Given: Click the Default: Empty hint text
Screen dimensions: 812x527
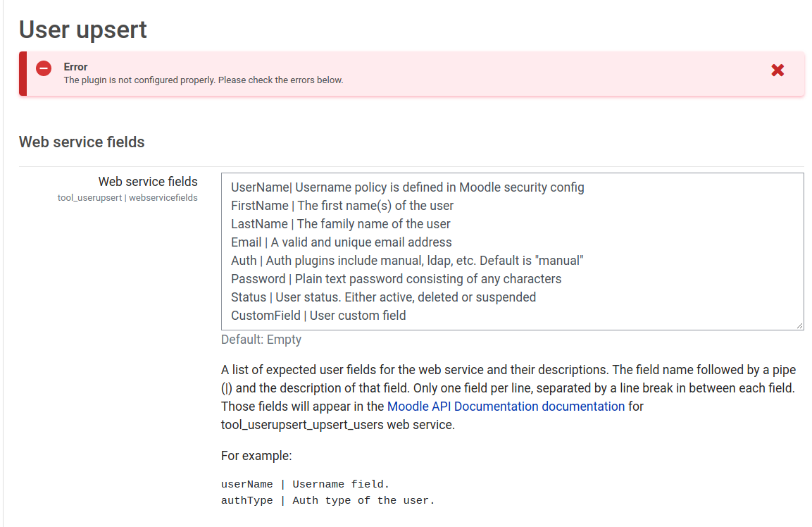Looking at the screenshot, I should 261,340.
